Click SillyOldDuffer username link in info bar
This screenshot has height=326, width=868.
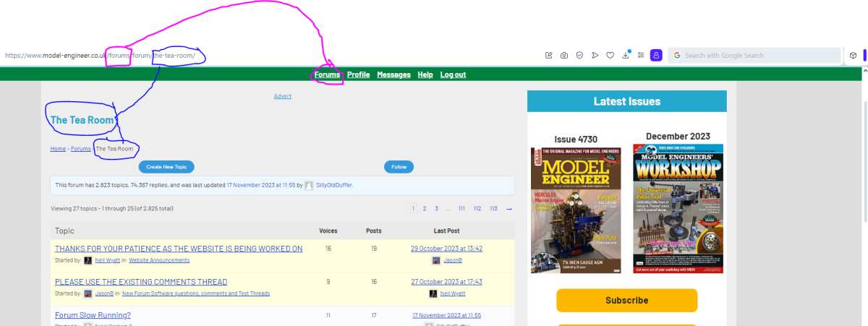[x=335, y=186]
